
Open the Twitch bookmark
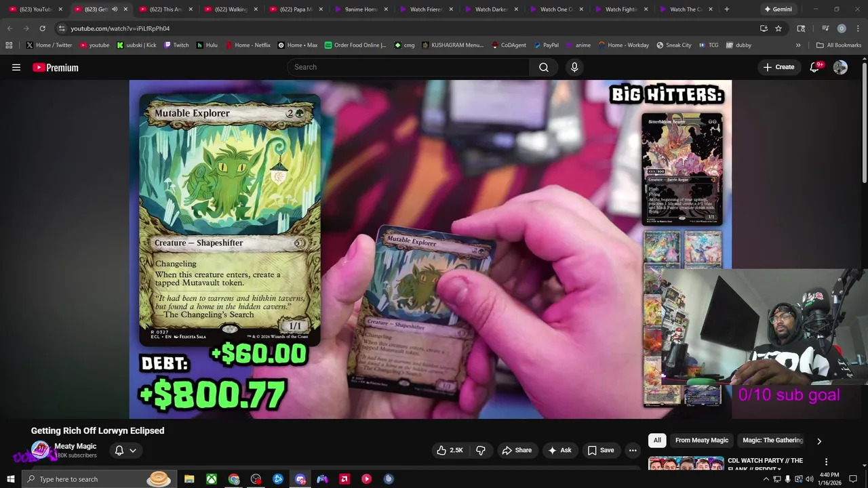(x=176, y=45)
